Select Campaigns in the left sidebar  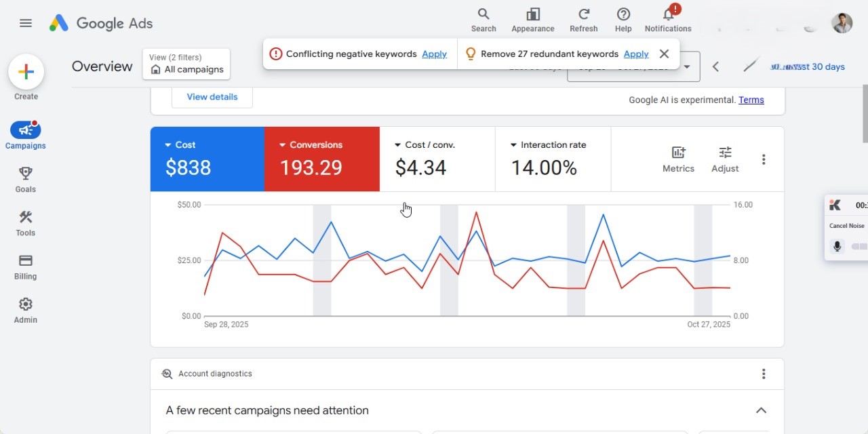(25, 135)
